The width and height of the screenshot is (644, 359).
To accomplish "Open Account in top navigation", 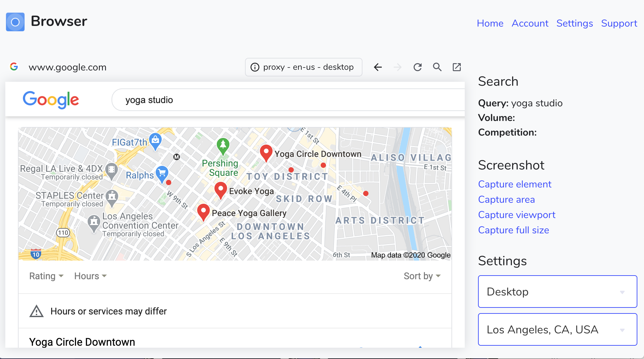I will [530, 23].
